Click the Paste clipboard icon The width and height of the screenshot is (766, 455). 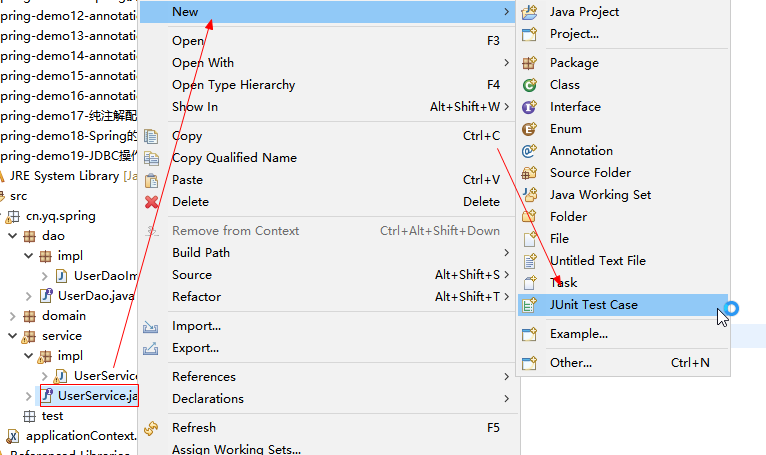(151, 180)
